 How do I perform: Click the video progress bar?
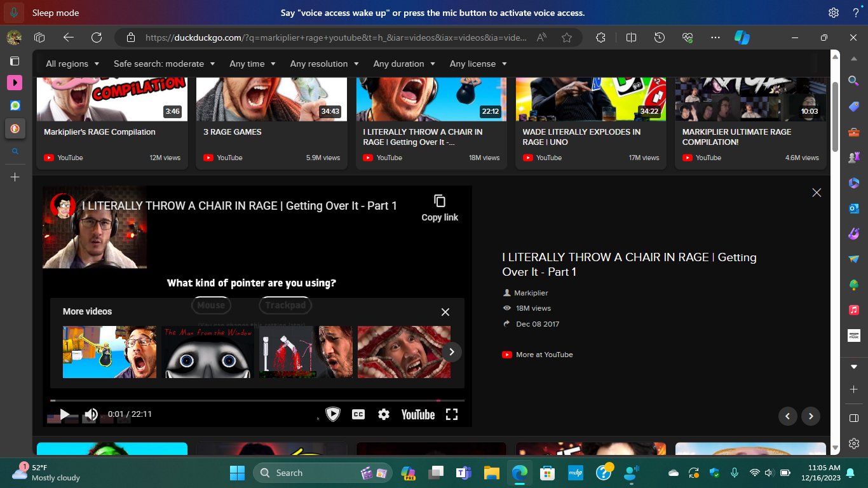coord(257,400)
